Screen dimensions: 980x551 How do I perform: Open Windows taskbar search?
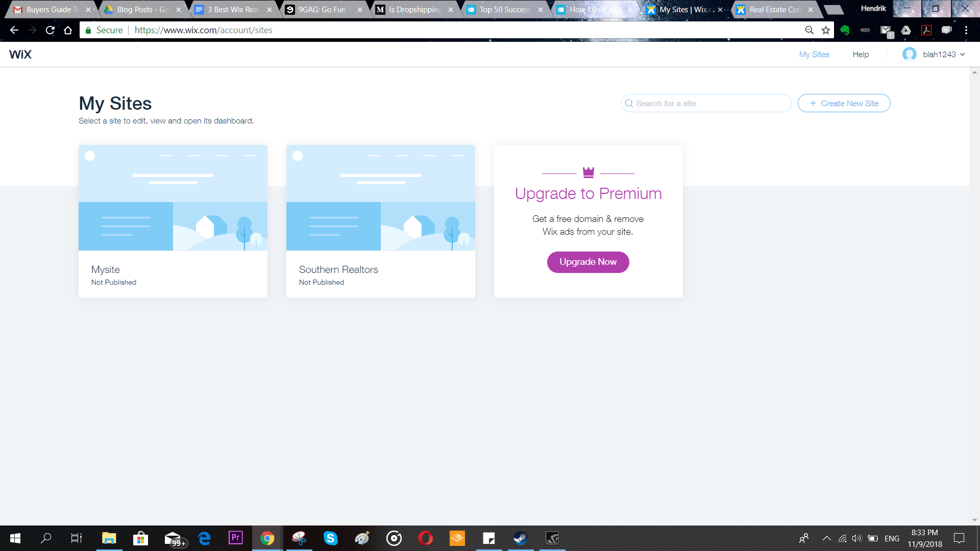point(46,538)
